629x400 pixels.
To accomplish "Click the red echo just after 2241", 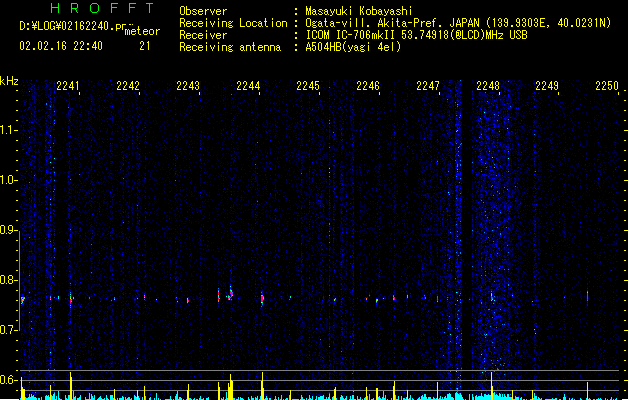I will tap(71, 300).
